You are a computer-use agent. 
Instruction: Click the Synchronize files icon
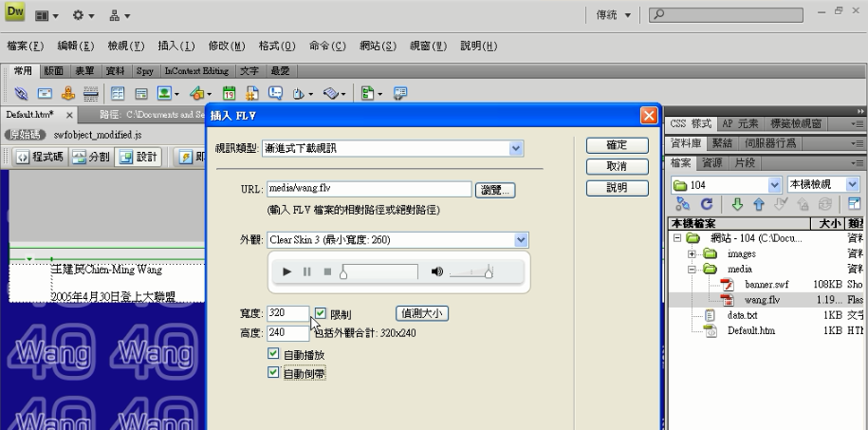(x=824, y=204)
